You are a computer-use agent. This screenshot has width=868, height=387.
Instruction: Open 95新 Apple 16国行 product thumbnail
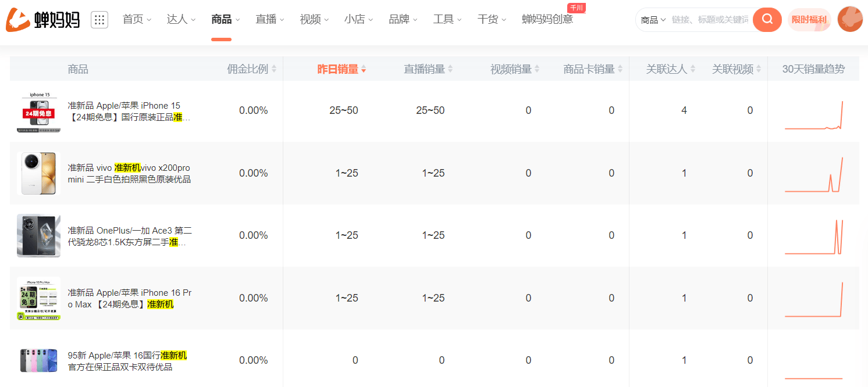click(x=38, y=360)
